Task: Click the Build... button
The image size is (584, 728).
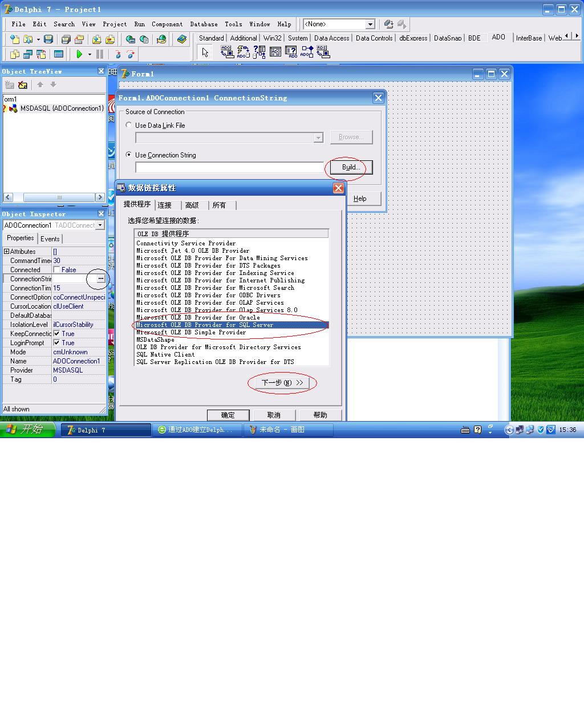Action: point(351,167)
